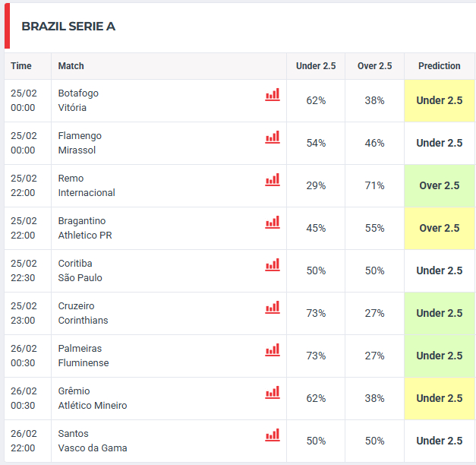
Task: Click stats icon for Santos vs Vasco da Gama
Action: pyautogui.click(x=272, y=435)
